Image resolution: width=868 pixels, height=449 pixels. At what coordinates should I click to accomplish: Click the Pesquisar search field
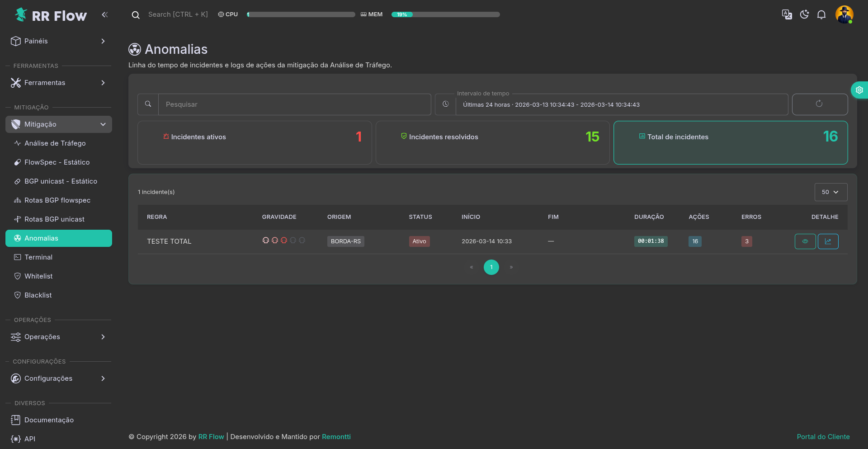click(294, 104)
